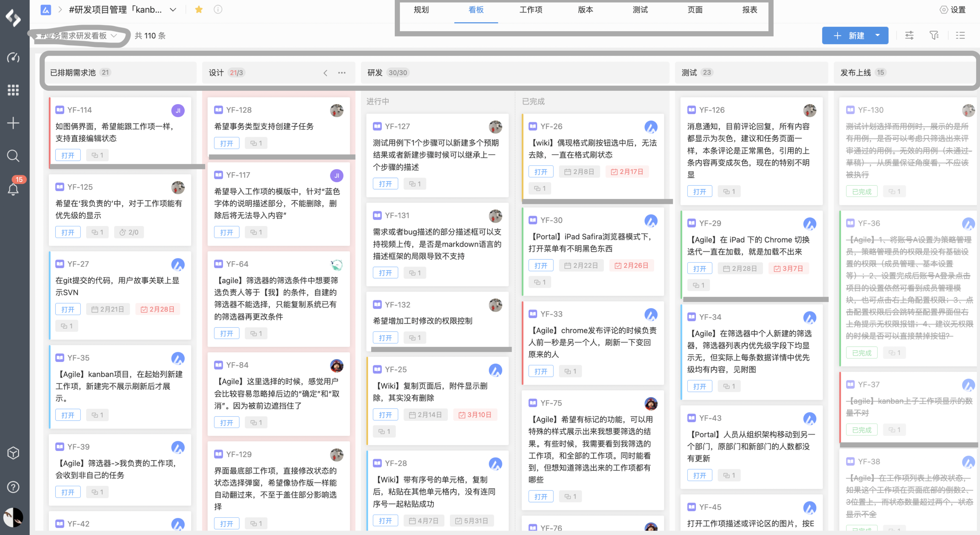Click the dashboard gauge icon in sidebar
The image size is (980, 535).
(13, 57)
